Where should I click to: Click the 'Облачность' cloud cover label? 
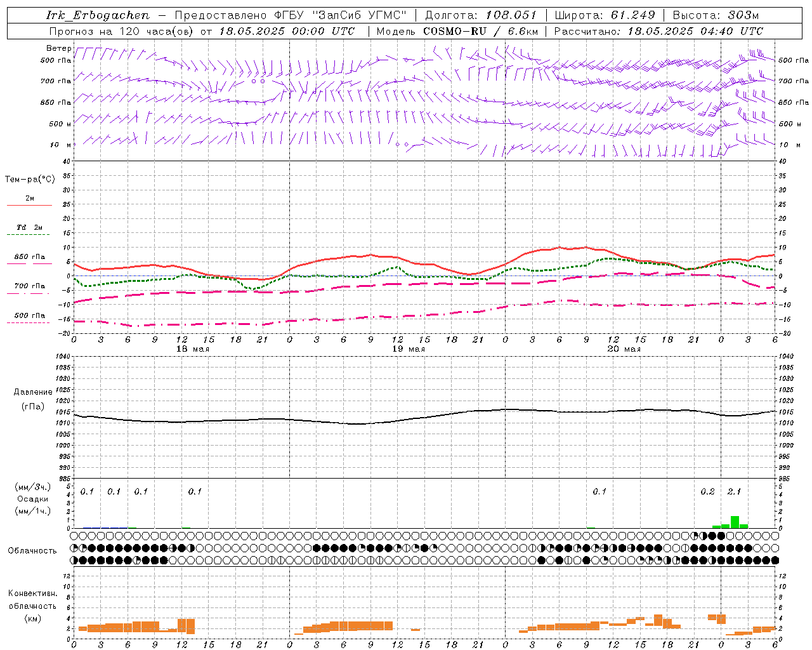32,551
